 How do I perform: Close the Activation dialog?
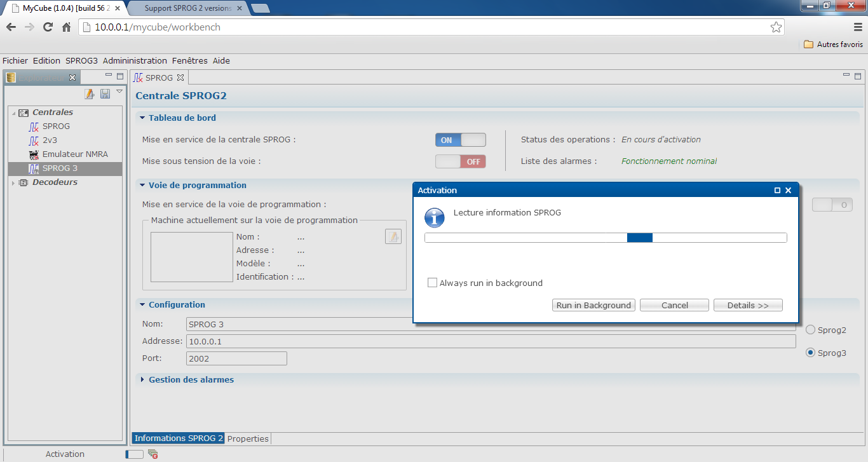pos(788,190)
